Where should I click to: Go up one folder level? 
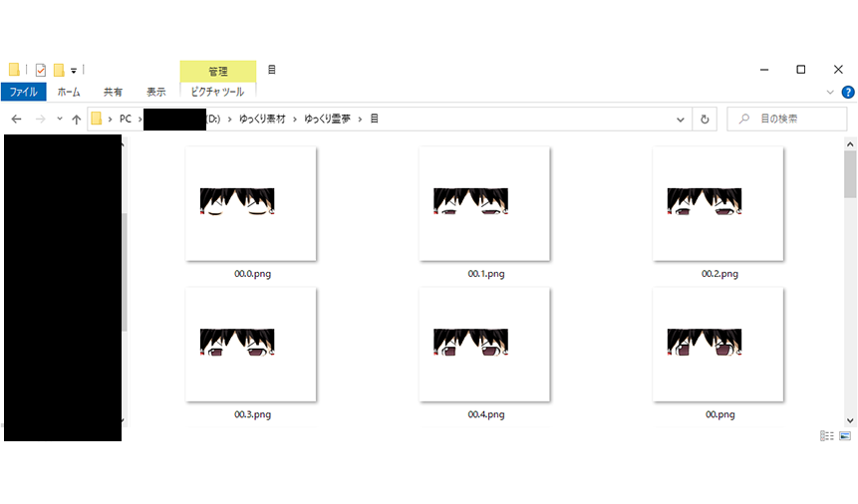click(x=76, y=120)
